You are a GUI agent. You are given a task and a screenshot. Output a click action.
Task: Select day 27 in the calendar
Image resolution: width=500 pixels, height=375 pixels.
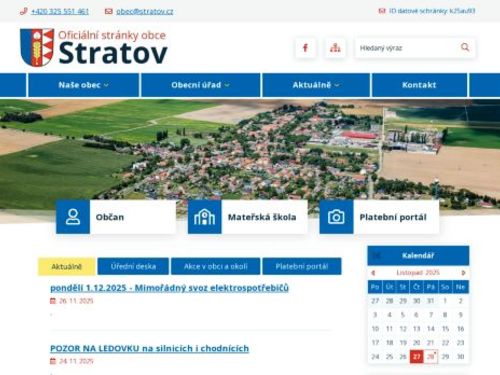(417, 357)
